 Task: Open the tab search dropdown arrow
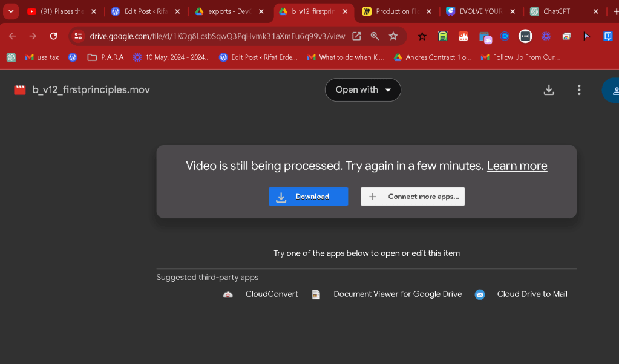11,11
